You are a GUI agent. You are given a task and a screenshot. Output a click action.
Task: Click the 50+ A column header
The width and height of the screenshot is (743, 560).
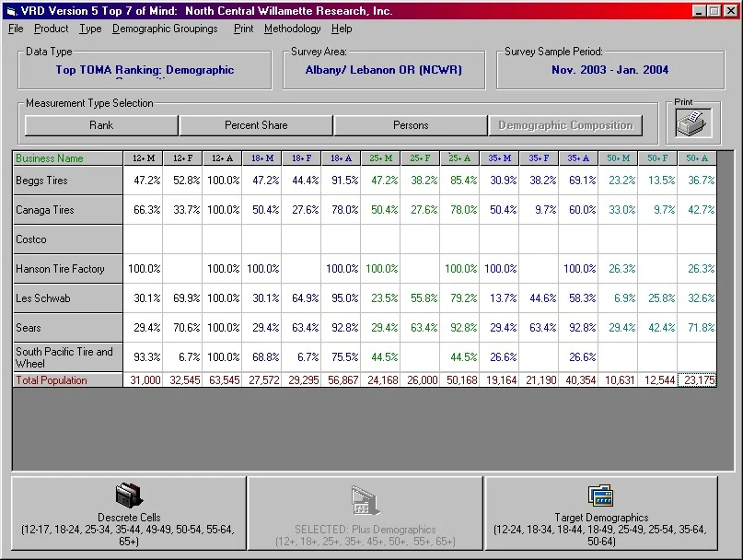click(697, 158)
